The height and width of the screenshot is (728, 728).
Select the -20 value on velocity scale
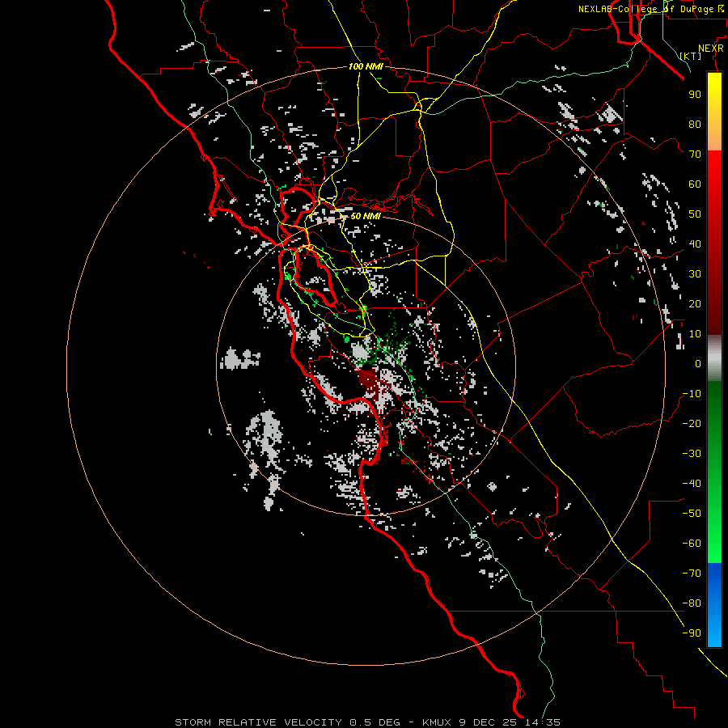tap(692, 424)
